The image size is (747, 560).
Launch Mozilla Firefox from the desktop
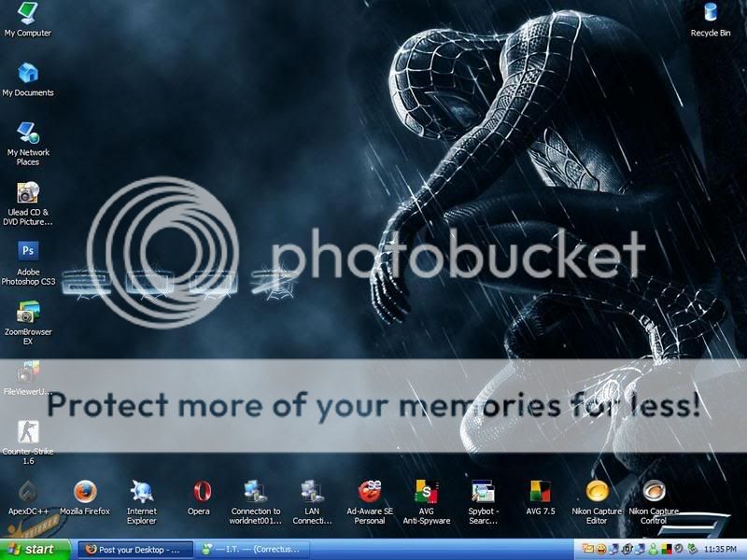click(85, 497)
